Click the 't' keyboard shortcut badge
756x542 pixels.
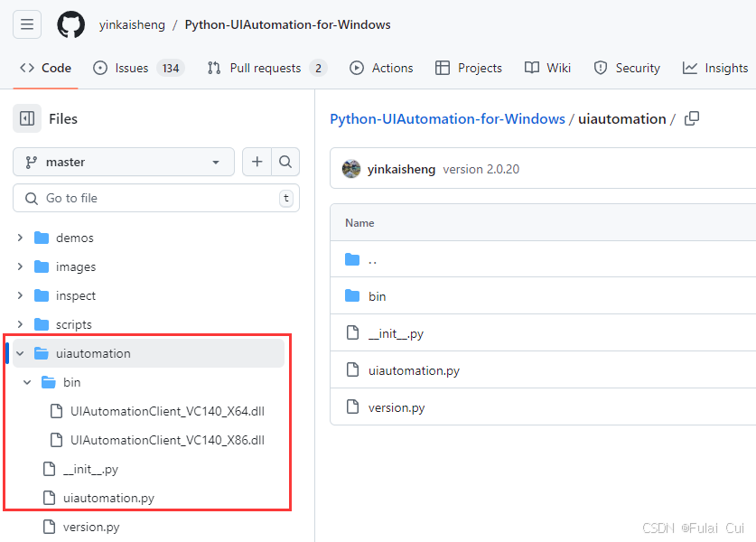pyautogui.click(x=286, y=198)
